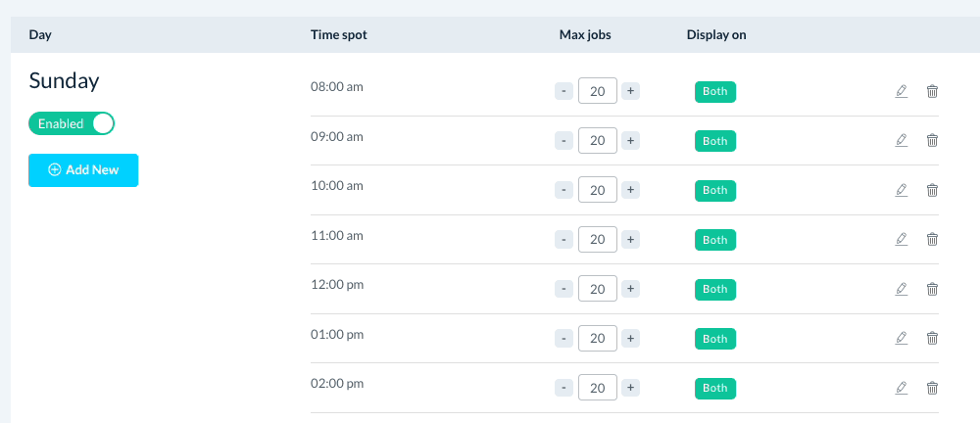Screen dimensions: 980x423
Task: Delete the 11:00 am time spot
Action: pyautogui.click(x=932, y=239)
